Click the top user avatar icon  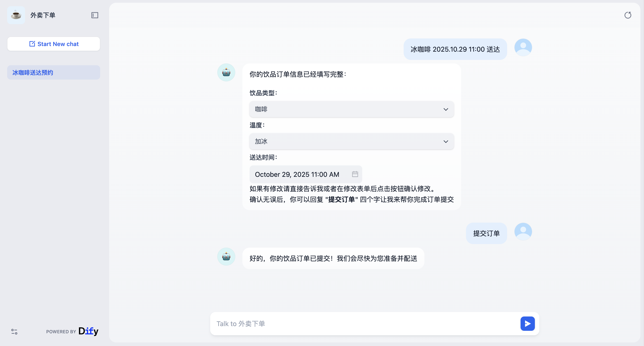[523, 47]
